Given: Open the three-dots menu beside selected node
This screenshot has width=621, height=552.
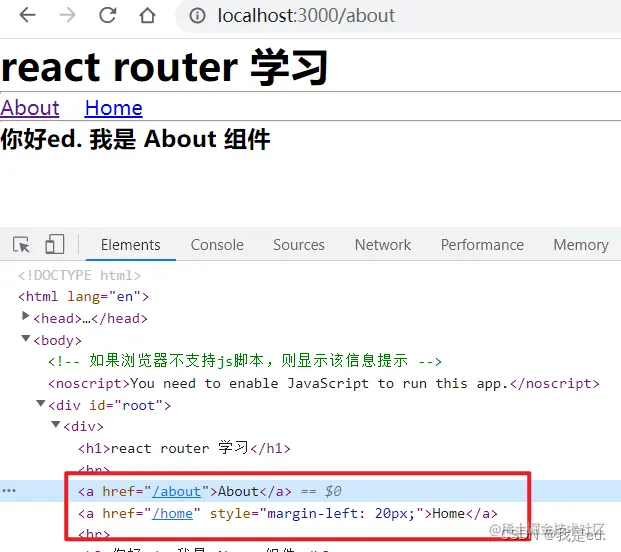Looking at the screenshot, I should point(9,491).
